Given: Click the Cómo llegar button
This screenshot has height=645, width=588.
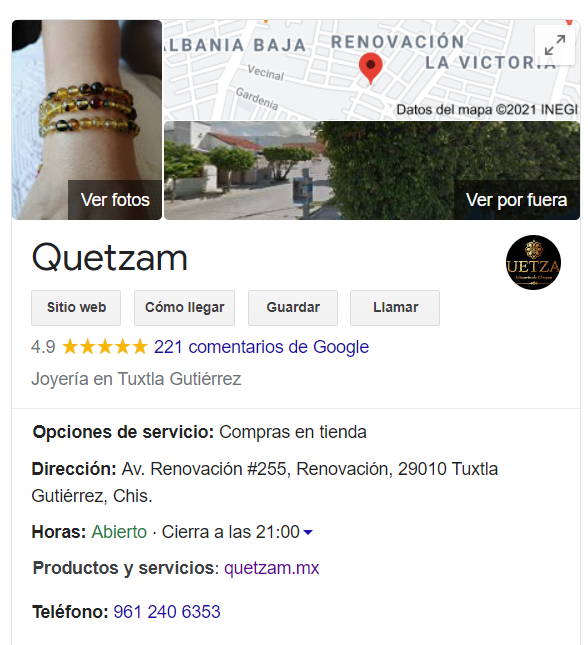Looking at the screenshot, I should click(184, 308).
